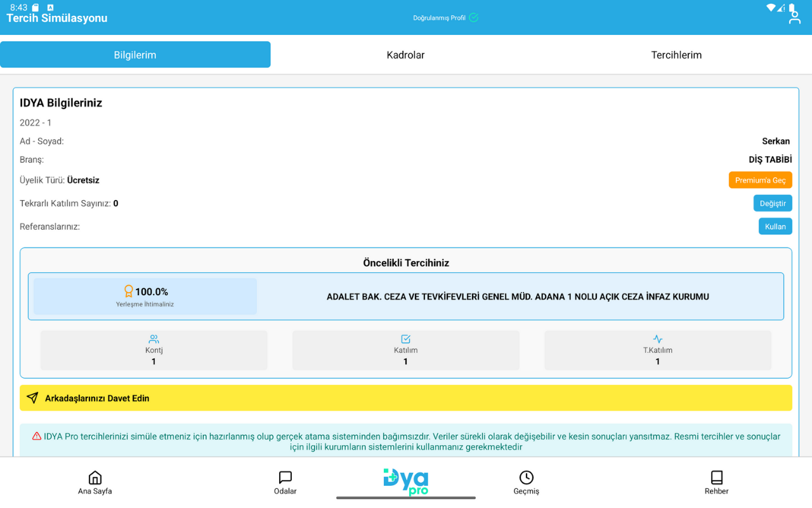Click the Değiştir button
812x508 pixels.
click(773, 203)
